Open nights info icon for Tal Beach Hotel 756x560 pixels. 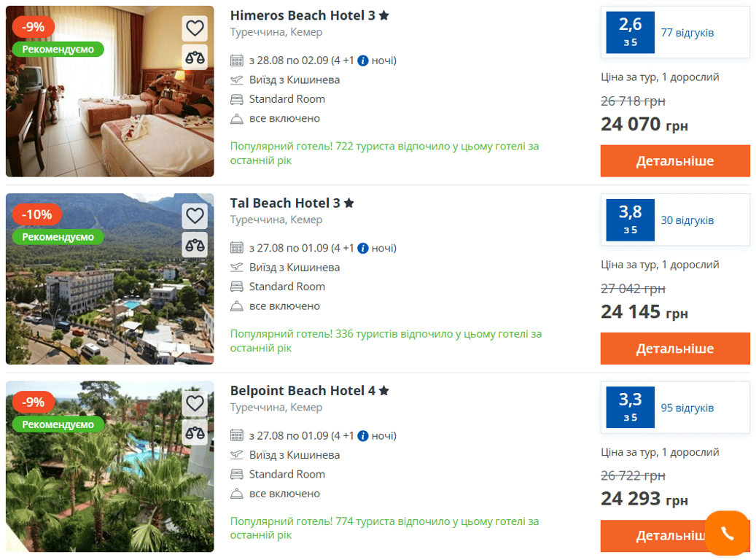click(x=363, y=249)
